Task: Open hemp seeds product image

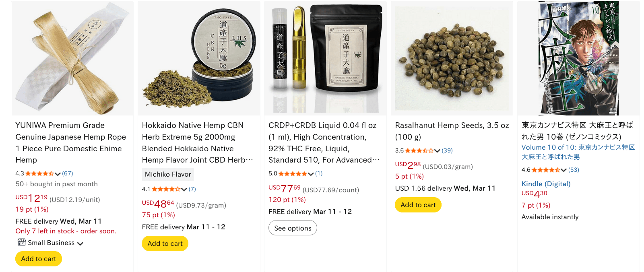Action: pyautogui.click(x=452, y=58)
